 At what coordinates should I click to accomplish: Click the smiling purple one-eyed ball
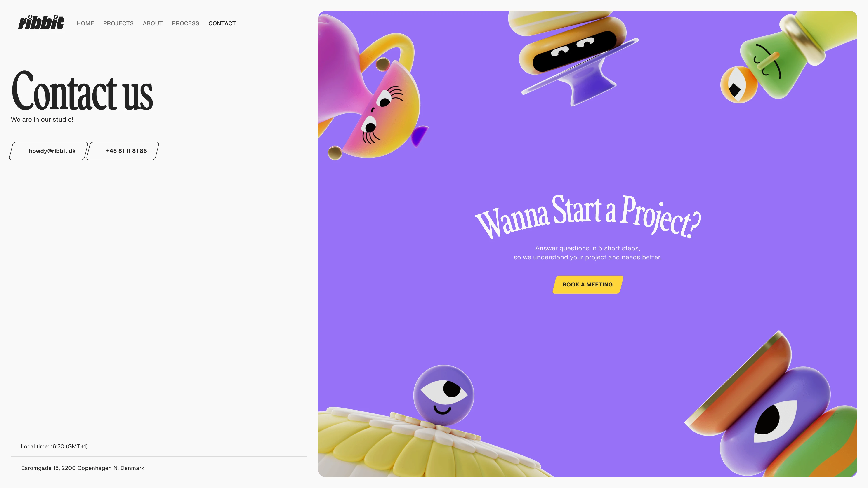pos(444,395)
